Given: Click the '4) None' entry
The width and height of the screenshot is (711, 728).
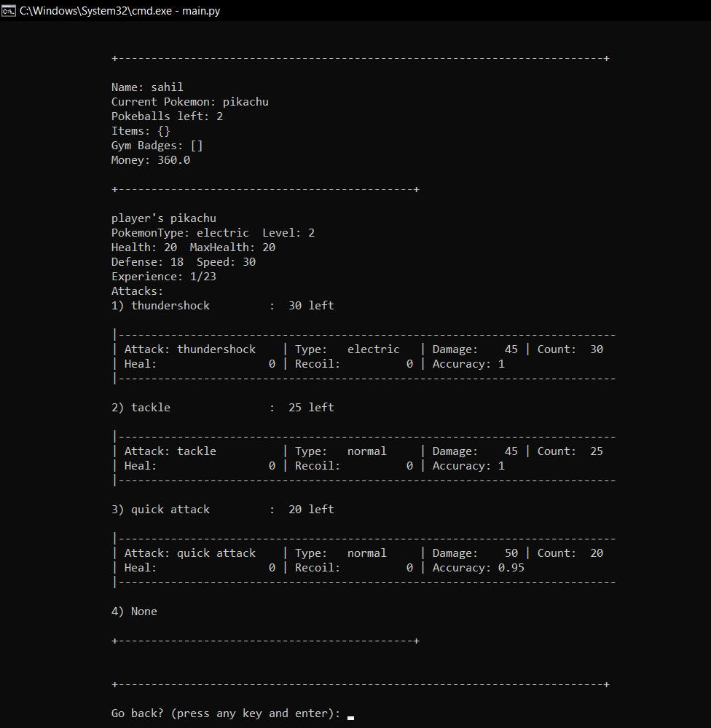Looking at the screenshot, I should (134, 612).
